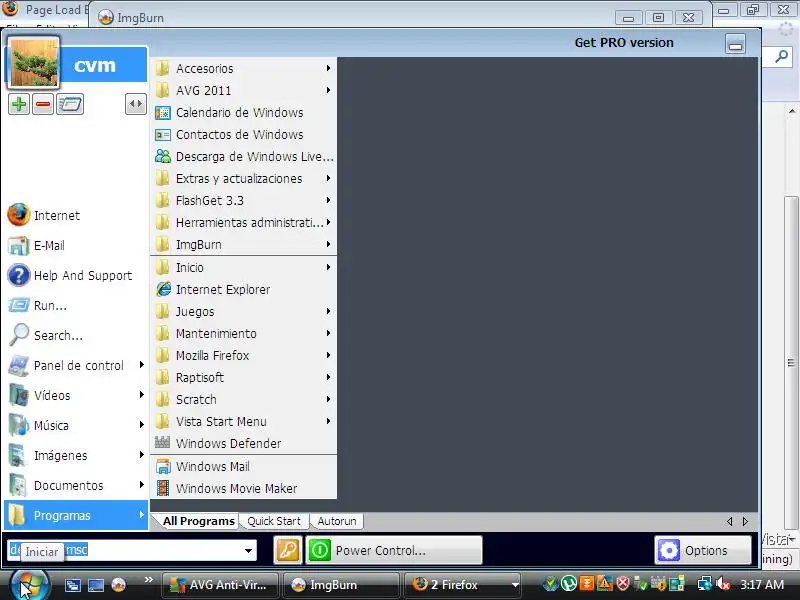Open the AVG 2011 folder
Image resolution: width=800 pixels, height=600 pixels.
(243, 90)
